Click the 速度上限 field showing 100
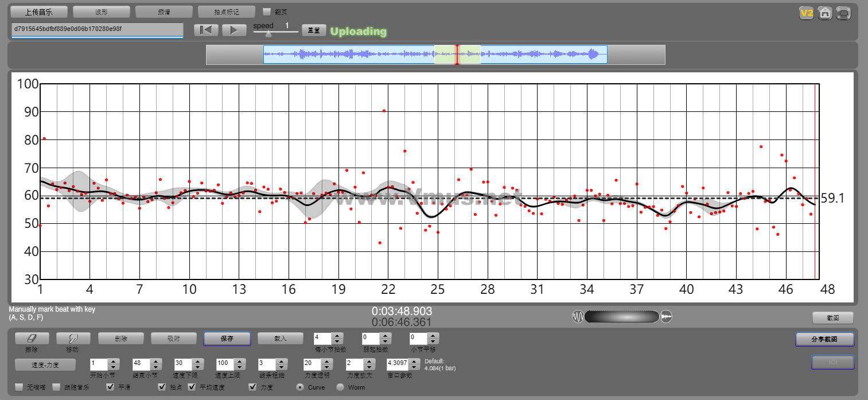This screenshot has height=400, width=868. tap(225, 364)
